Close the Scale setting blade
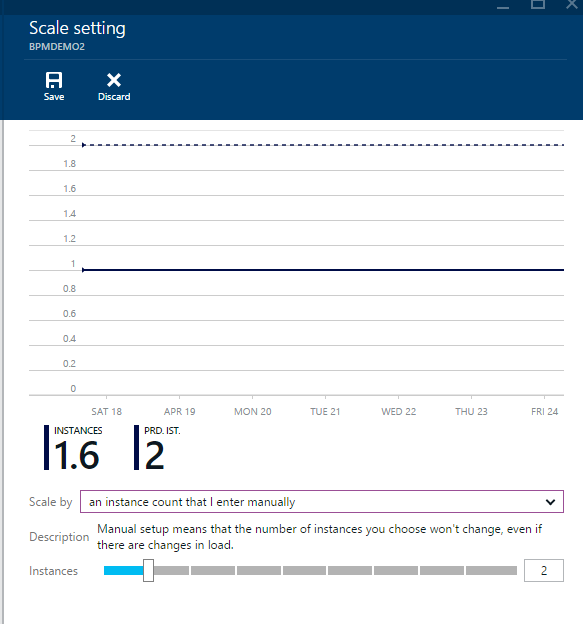The height and width of the screenshot is (624, 583). [572, 4]
